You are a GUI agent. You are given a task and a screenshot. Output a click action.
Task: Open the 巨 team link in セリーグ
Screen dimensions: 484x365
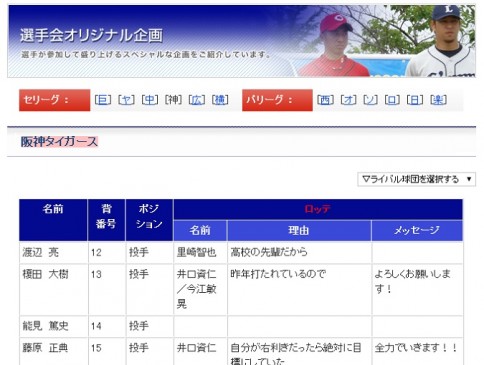(103, 100)
